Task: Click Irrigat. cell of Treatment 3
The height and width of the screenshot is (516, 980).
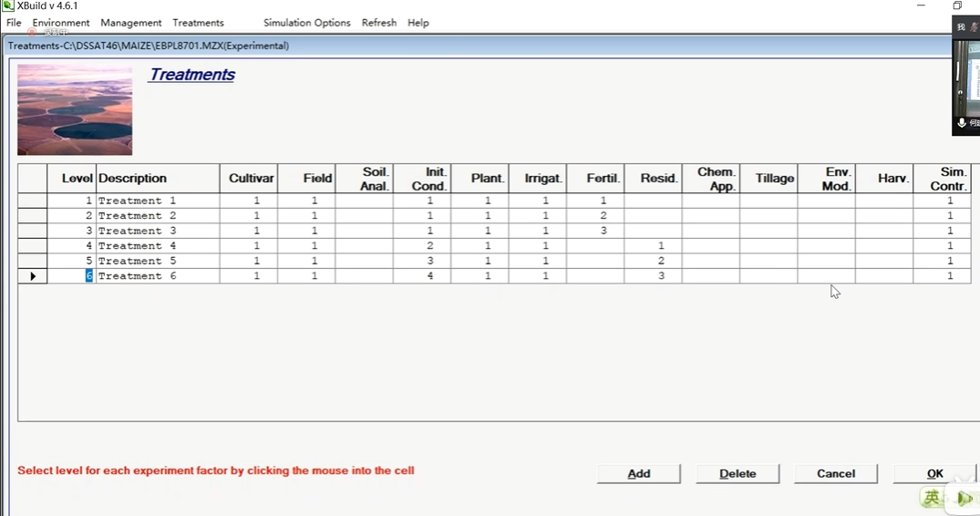Action: coord(538,231)
